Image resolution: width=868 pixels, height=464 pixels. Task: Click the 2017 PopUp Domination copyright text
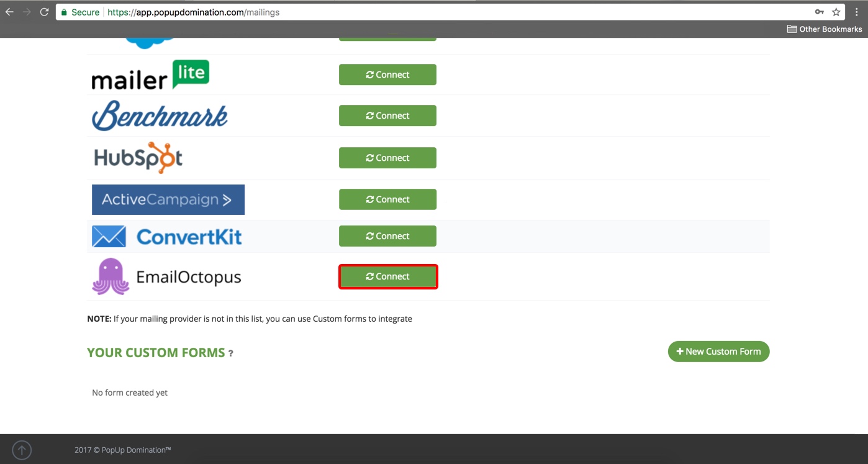pyautogui.click(x=123, y=450)
